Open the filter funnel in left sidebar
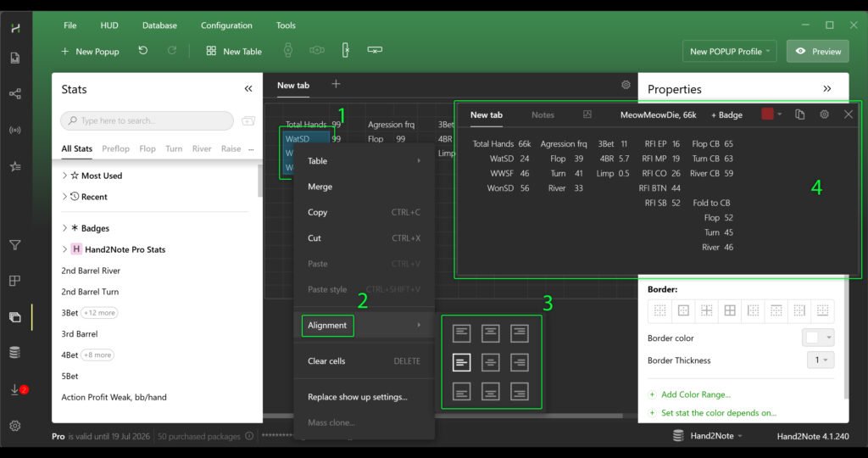The image size is (868, 458). [14, 245]
